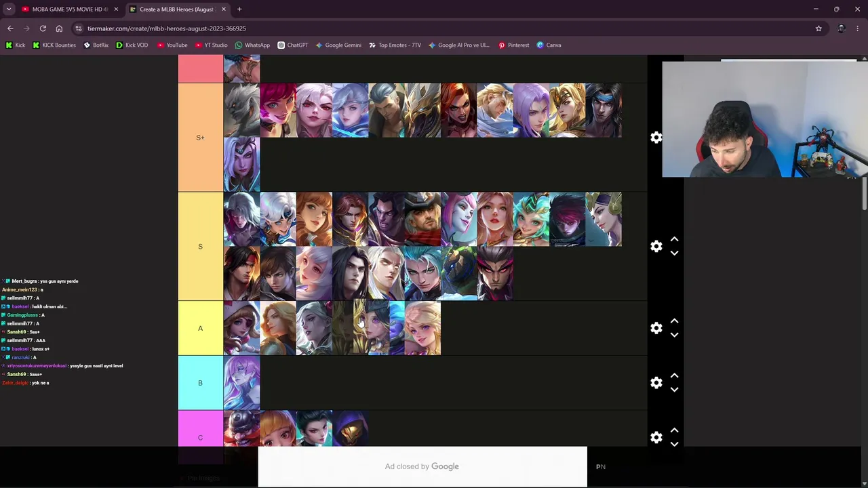The image size is (868, 488).
Task: Open the browser home page
Action: coord(59,28)
